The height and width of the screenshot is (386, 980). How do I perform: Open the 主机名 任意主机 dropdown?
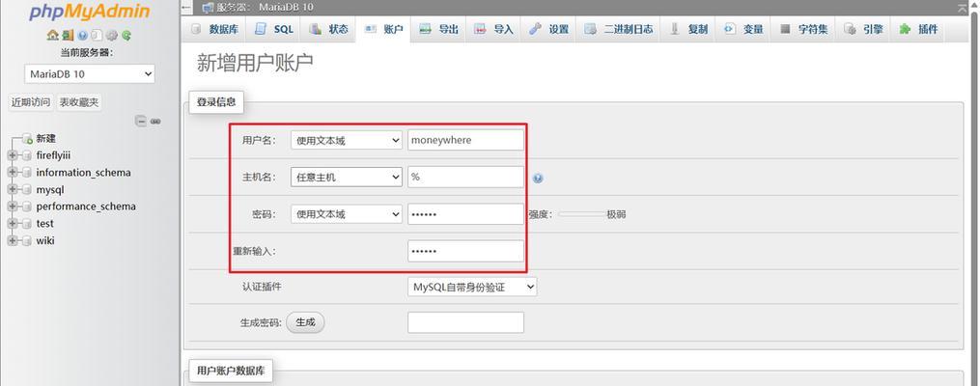click(347, 178)
